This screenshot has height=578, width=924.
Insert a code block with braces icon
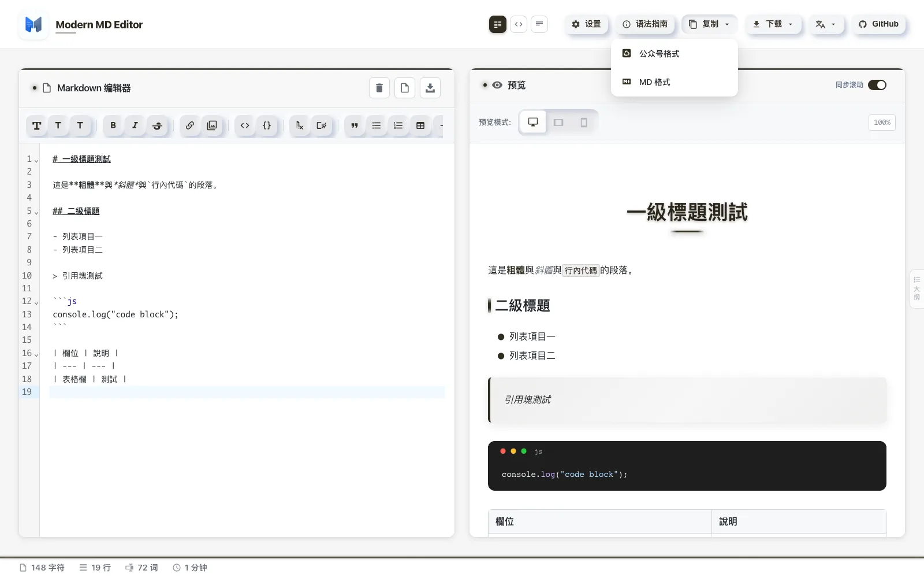(267, 125)
